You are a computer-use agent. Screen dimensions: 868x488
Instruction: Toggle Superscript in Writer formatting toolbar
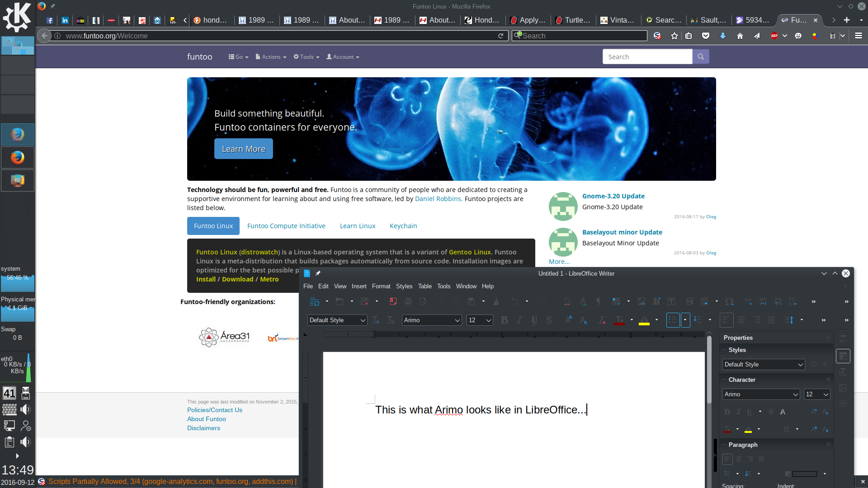coord(568,320)
